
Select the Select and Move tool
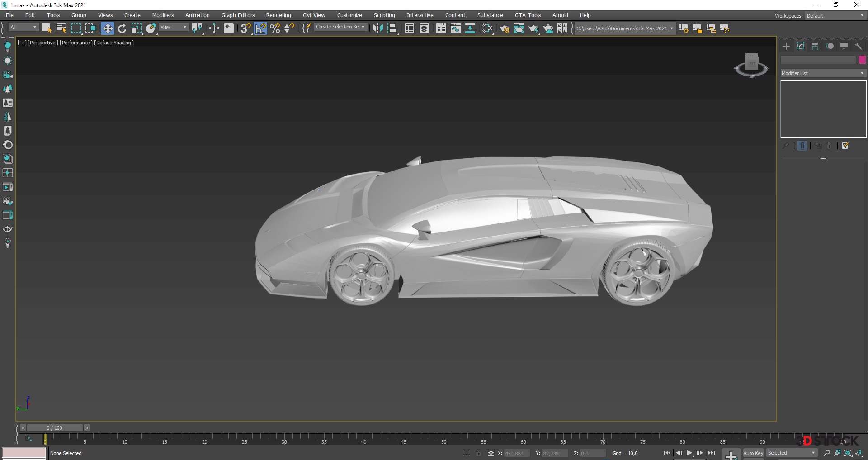click(x=107, y=28)
